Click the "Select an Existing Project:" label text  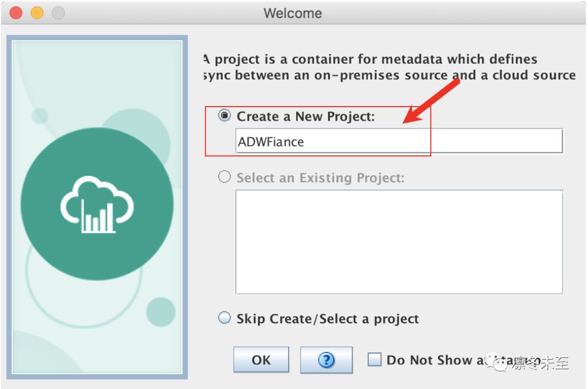click(321, 178)
